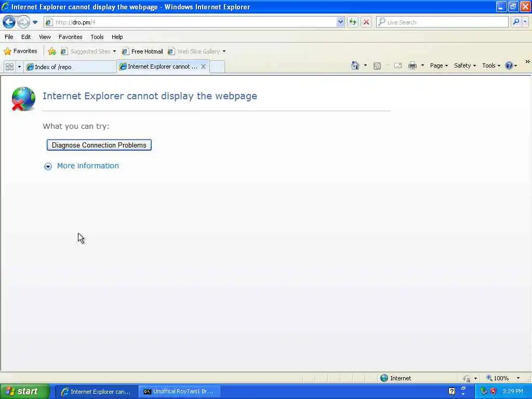
Task: Expand More information arrow icon
Action: coord(48,166)
